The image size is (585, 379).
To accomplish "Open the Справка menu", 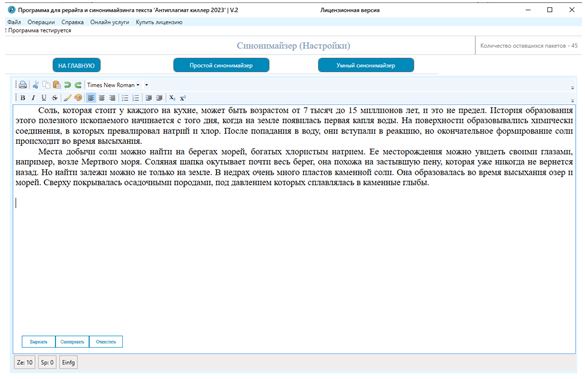I will click(x=72, y=22).
